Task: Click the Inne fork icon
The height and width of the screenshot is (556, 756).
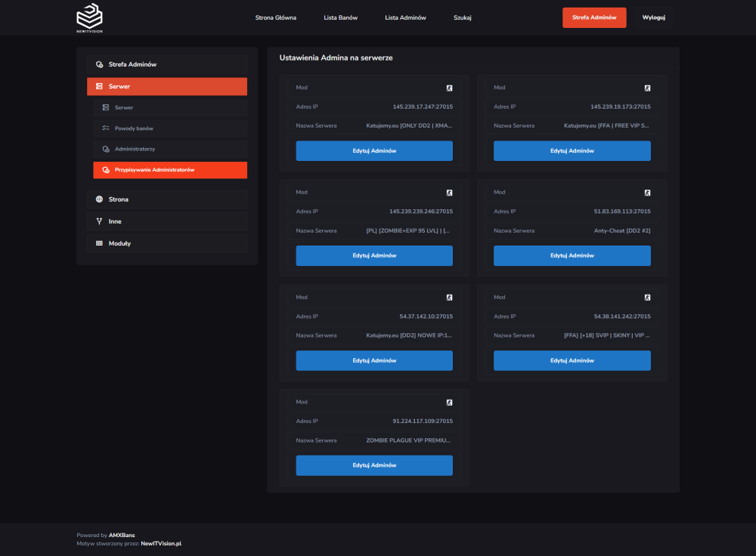Action: tap(99, 221)
